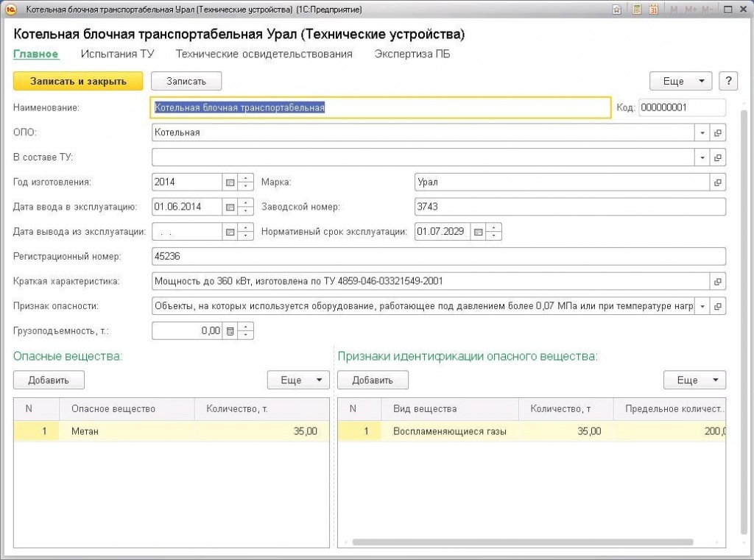Screen dimensions: 754x560
Task: Open the Краткая характеристика expand icon
Action: [718, 281]
